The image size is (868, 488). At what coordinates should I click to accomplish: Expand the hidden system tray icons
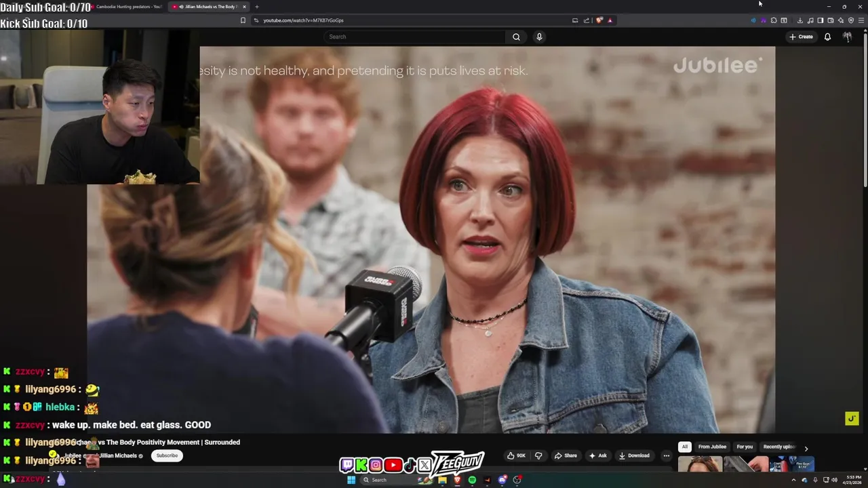click(x=793, y=480)
